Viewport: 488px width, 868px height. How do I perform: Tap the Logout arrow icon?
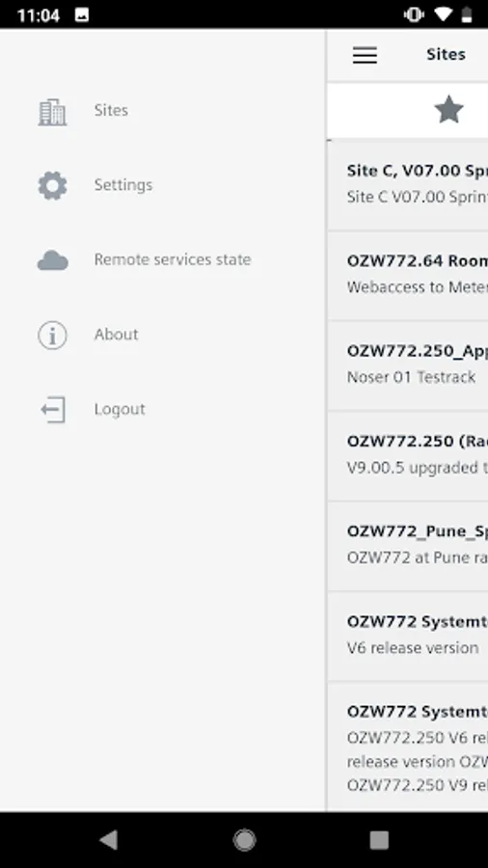click(x=53, y=410)
